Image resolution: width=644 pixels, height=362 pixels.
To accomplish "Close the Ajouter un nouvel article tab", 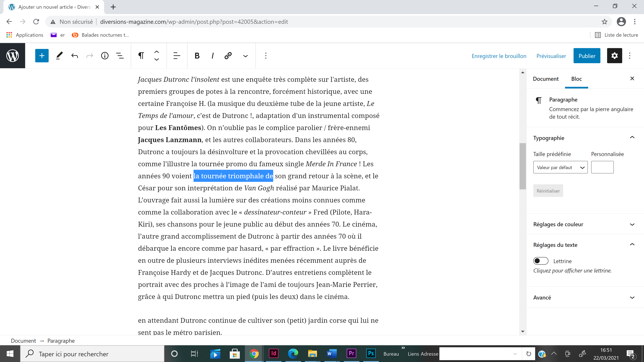I will pos(97,7).
